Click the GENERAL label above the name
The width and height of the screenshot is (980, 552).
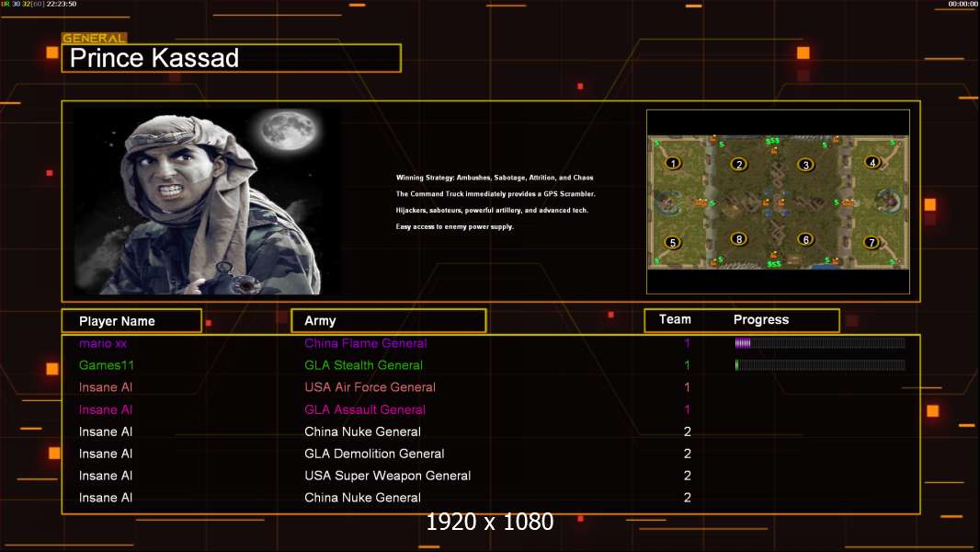[x=95, y=38]
